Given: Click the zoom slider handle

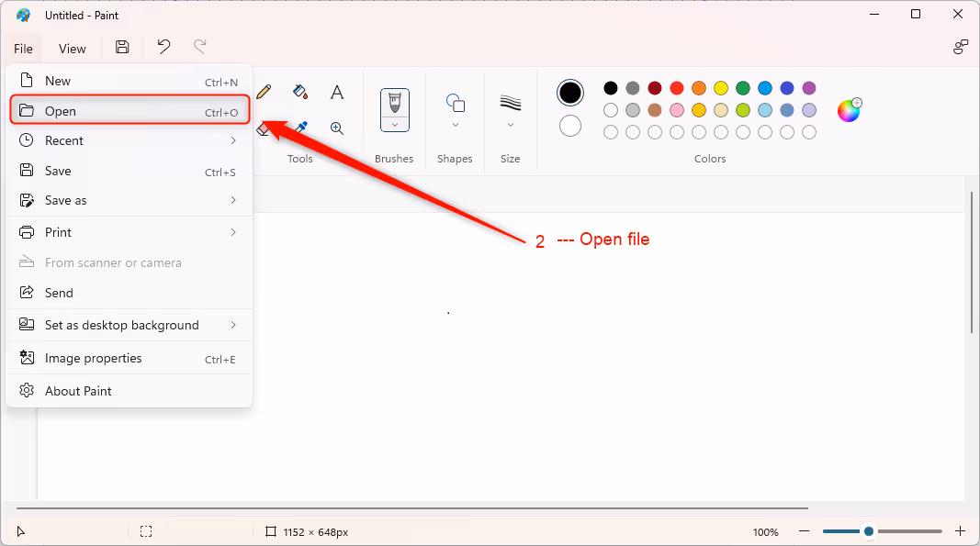Looking at the screenshot, I should pos(869,531).
